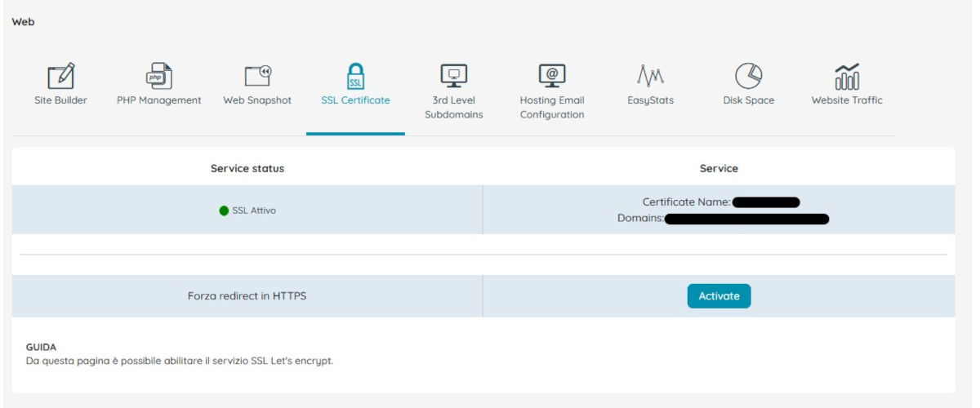Viewport: 980px width, 408px height.
Task: Click the Let's encrypt guide text
Action: pyautogui.click(x=179, y=361)
